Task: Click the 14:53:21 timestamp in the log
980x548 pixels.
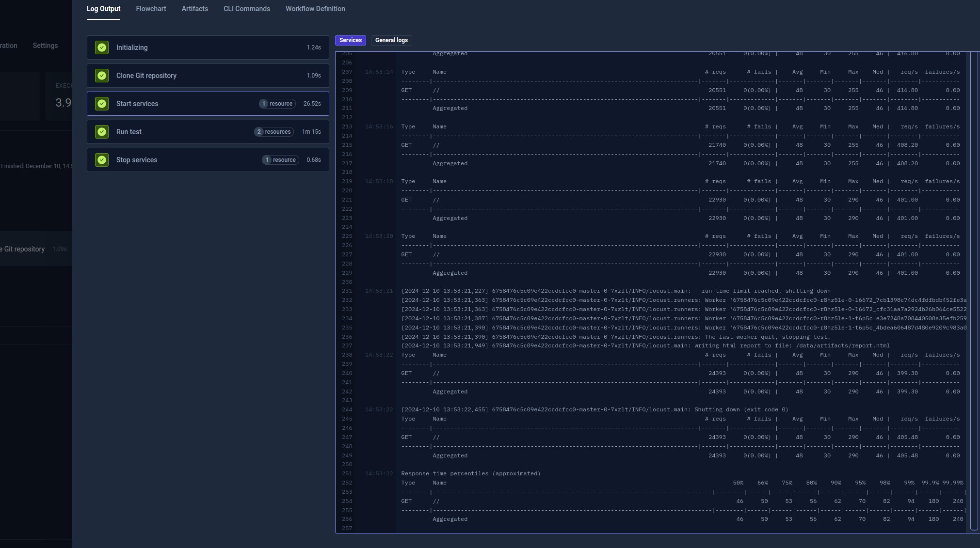Action: (x=379, y=291)
